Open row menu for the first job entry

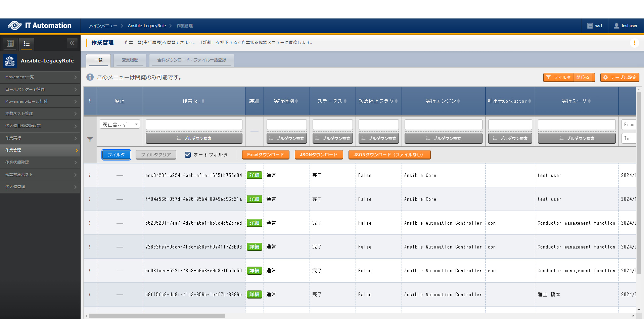[90, 175]
